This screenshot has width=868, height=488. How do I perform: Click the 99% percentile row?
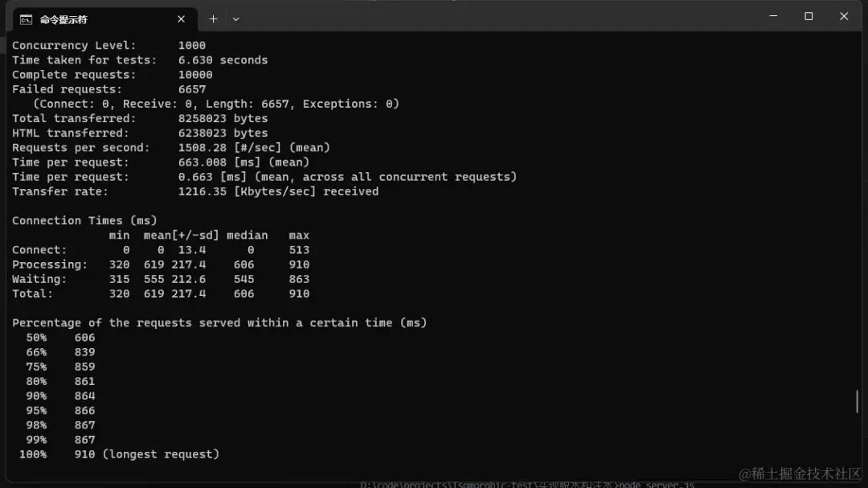pyautogui.click(x=60, y=440)
